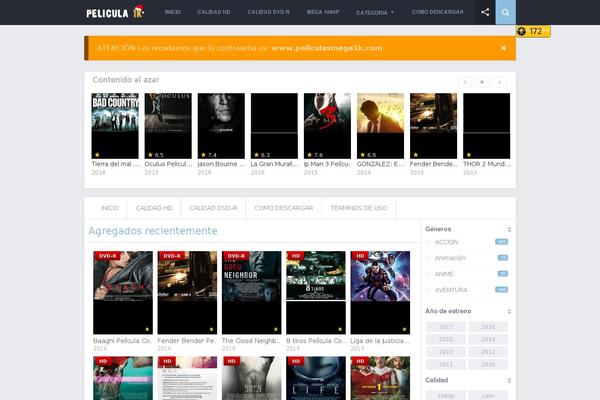Viewport: 600px width, 400px height.
Task: Click Tierra del mal title link
Action: click(115, 164)
